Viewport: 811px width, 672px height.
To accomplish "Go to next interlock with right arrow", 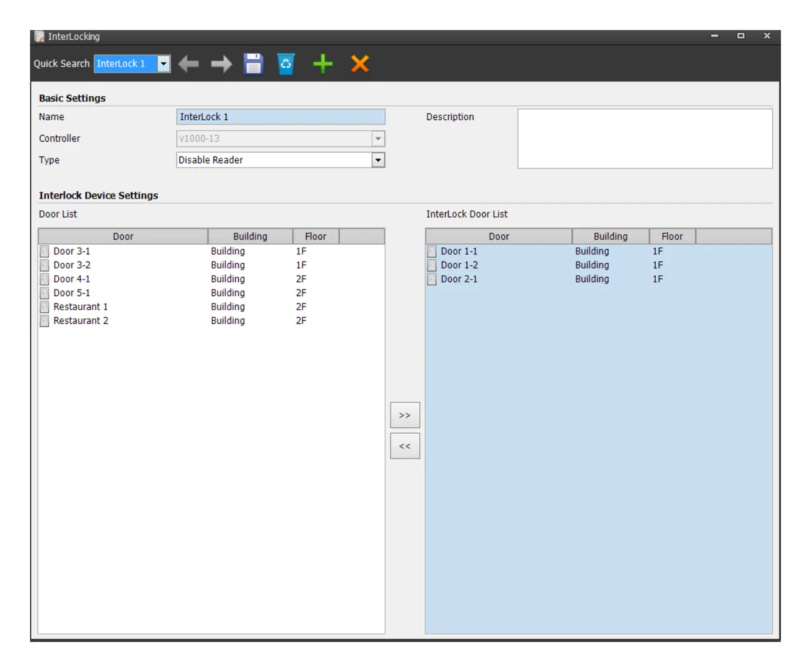I will pyautogui.click(x=222, y=64).
